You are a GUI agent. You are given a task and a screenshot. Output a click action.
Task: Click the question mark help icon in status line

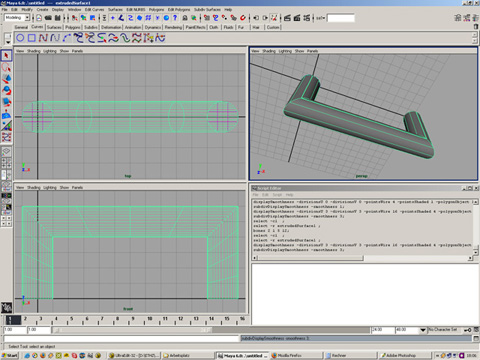click(x=175, y=18)
